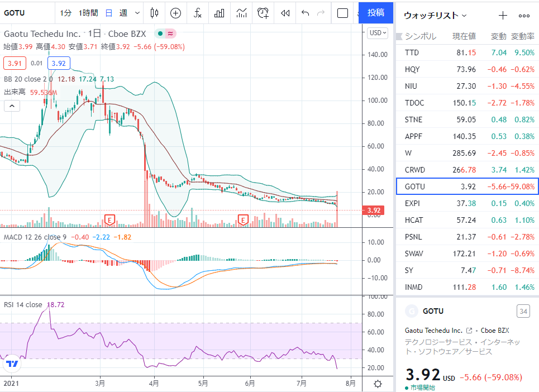
Task: Select W in the watchlist
Action: click(468, 153)
